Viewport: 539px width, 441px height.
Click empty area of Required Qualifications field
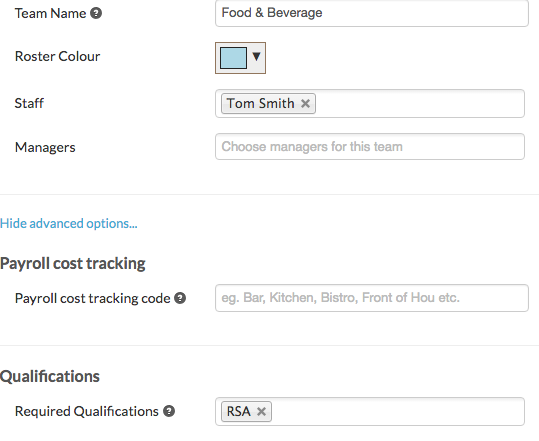point(397,411)
